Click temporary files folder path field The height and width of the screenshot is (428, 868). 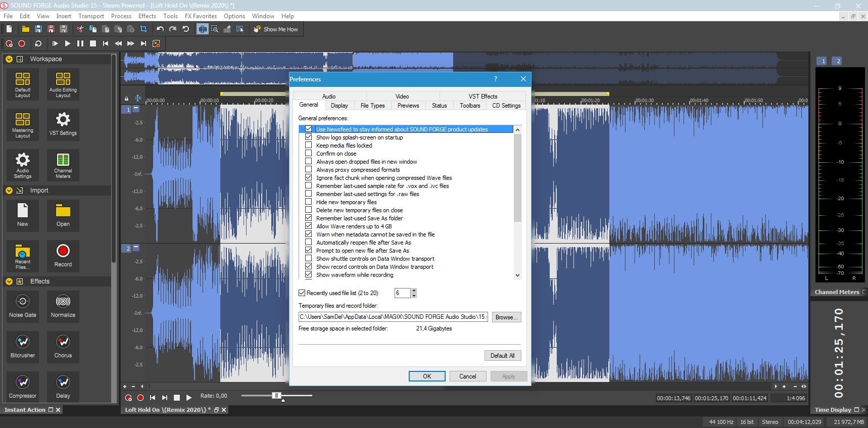[x=393, y=317]
